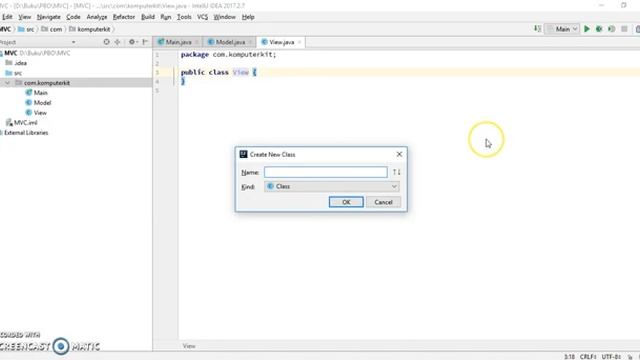The height and width of the screenshot is (360, 640).
Task: Open the Refactor menu
Action: [x=124, y=17]
